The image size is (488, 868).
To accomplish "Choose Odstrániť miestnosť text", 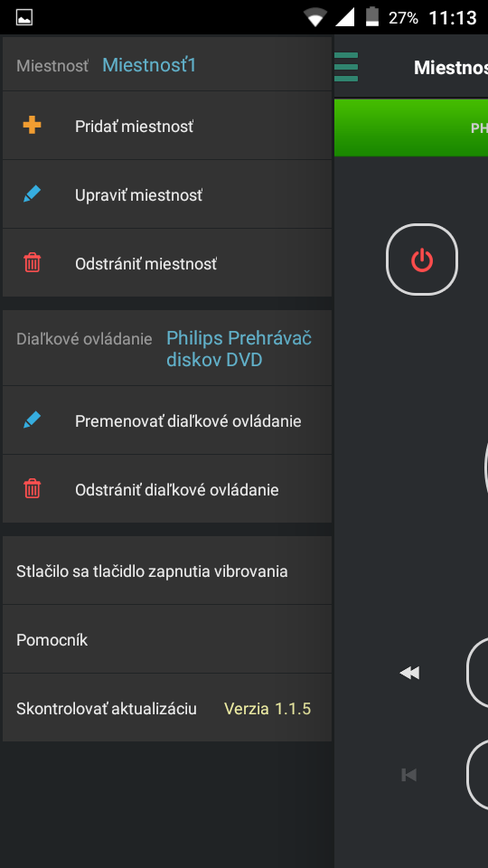I will 146,263.
